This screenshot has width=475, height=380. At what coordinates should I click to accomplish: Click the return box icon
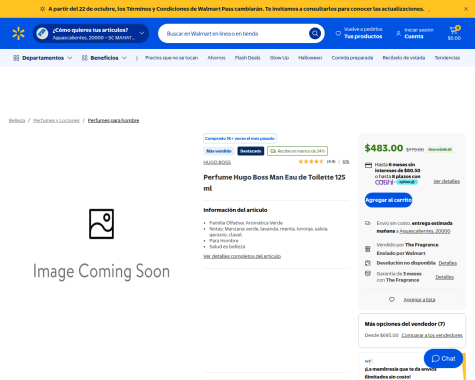pyautogui.click(x=368, y=263)
